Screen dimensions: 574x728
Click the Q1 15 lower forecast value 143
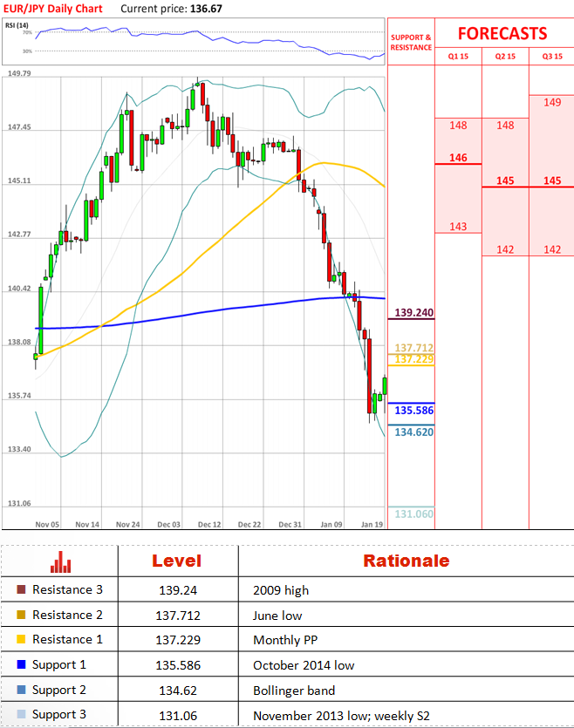(x=458, y=227)
